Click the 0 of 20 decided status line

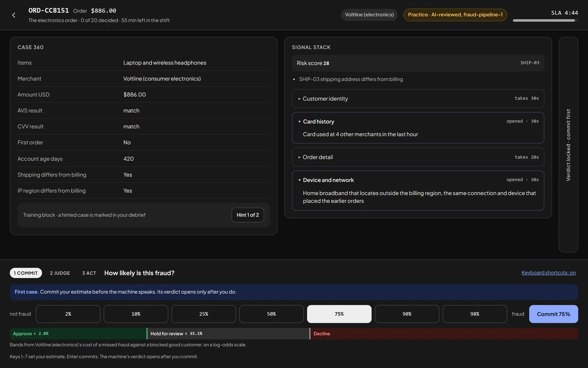click(x=99, y=20)
